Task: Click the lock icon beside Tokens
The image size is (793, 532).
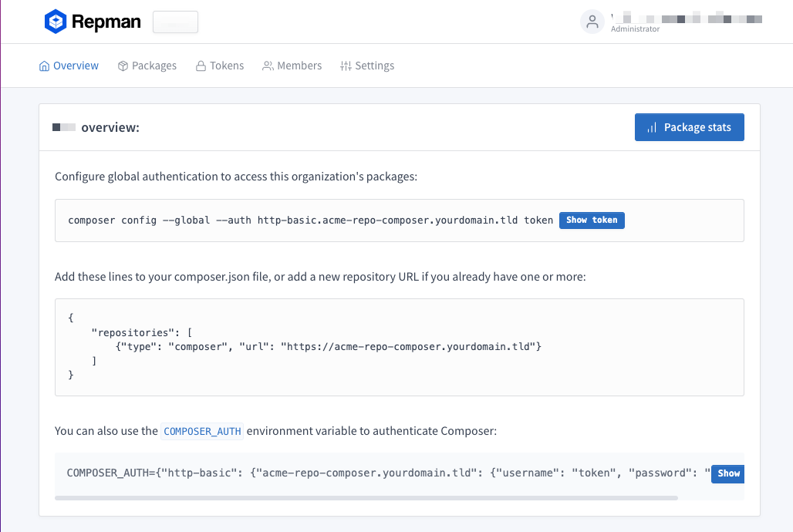Action: click(x=201, y=66)
